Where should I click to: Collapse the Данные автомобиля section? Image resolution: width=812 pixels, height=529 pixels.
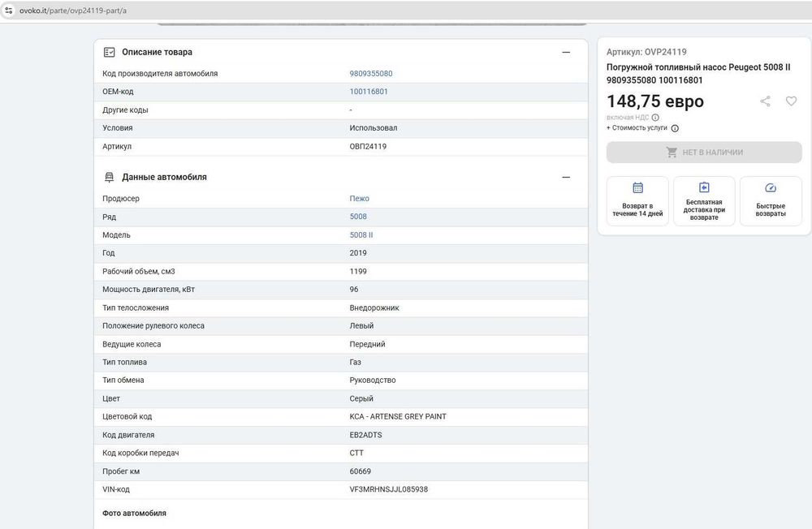pos(566,177)
